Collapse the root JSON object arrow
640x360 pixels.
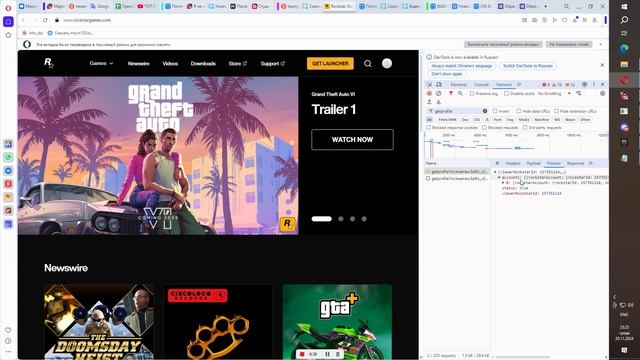[496, 172]
